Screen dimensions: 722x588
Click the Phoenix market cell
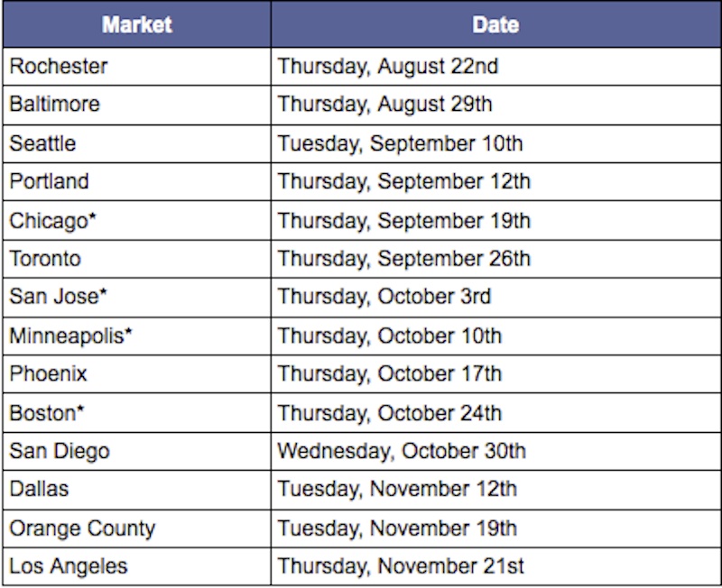pos(137,373)
